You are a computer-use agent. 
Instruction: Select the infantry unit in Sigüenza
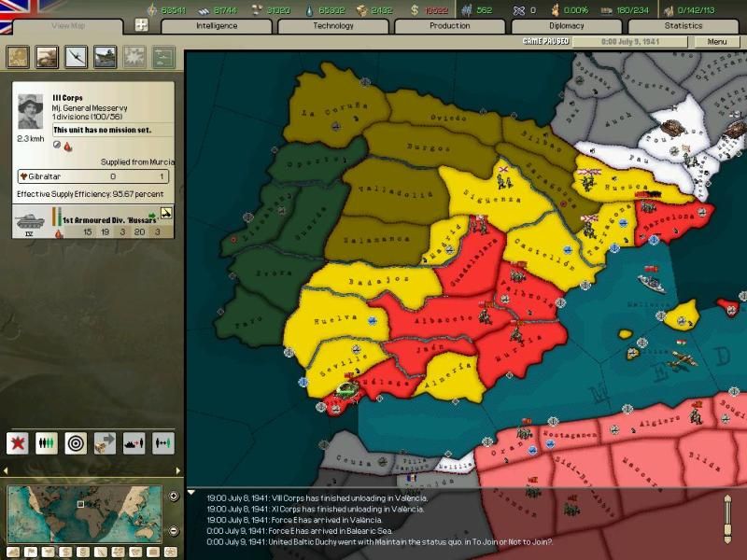504,180
